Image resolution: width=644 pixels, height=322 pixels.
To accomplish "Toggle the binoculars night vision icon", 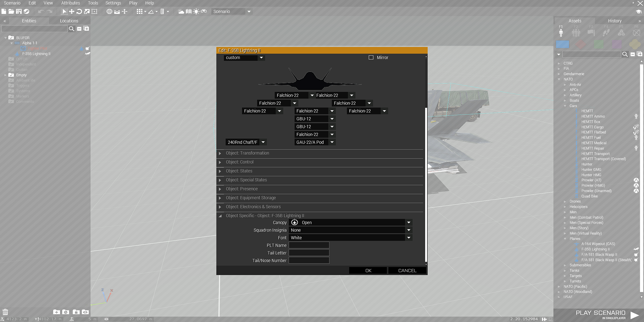I will (x=204, y=12).
